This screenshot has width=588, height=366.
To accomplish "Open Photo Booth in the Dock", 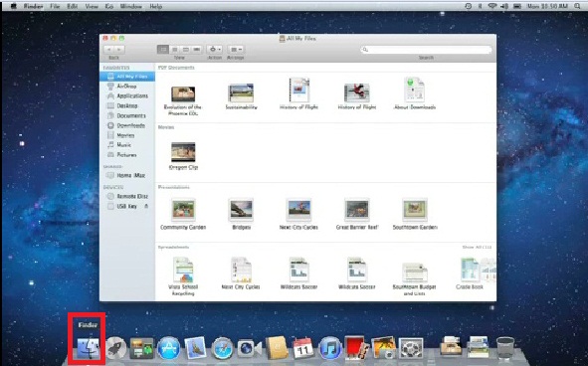I will pos(355,348).
